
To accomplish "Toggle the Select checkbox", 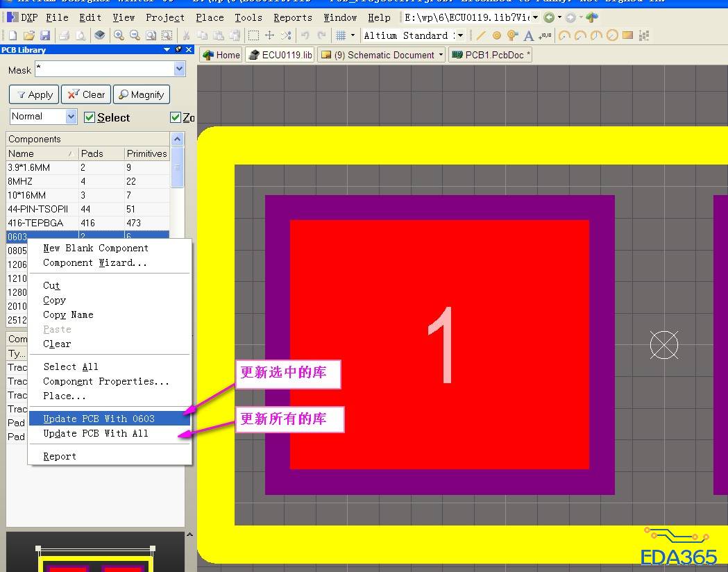I will tap(90, 117).
